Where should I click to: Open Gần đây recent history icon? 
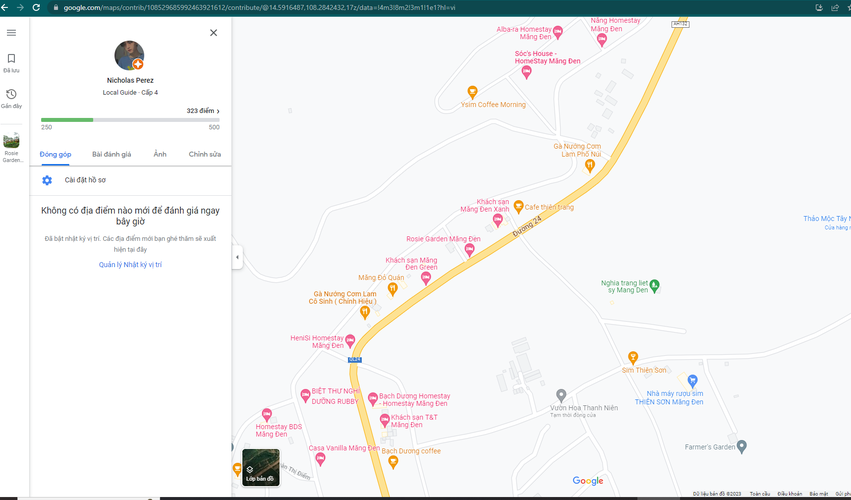coord(11,94)
